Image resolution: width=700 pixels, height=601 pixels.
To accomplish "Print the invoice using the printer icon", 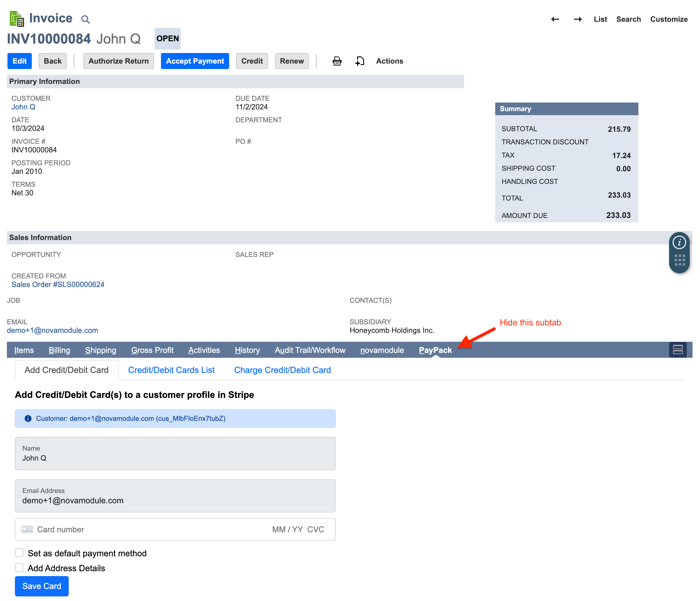I will [337, 61].
